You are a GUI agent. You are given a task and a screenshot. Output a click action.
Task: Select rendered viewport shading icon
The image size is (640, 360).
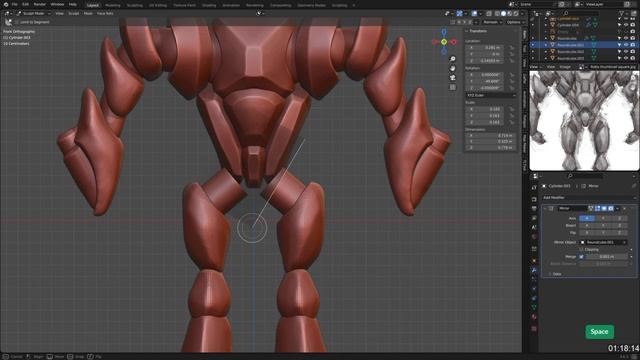(x=516, y=13)
